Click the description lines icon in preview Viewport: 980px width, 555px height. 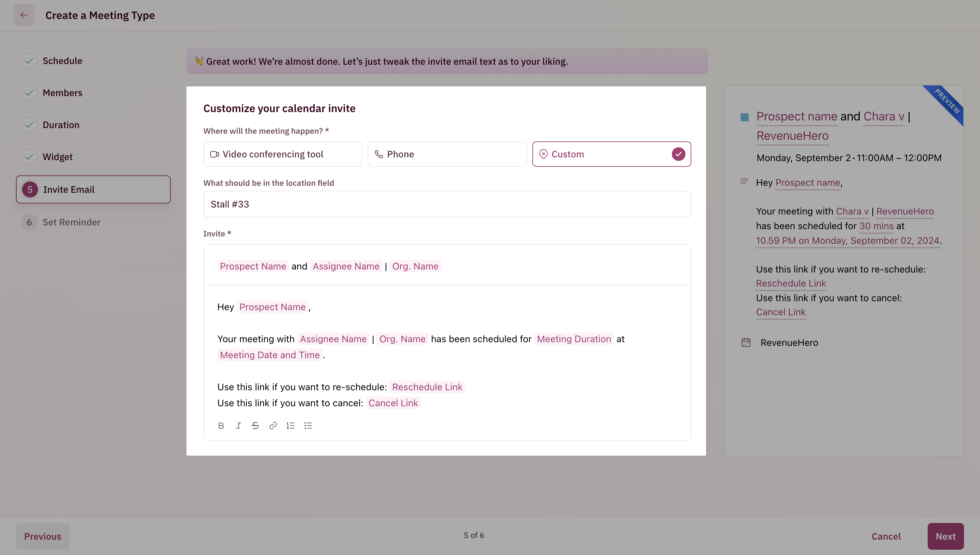click(x=744, y=181)
